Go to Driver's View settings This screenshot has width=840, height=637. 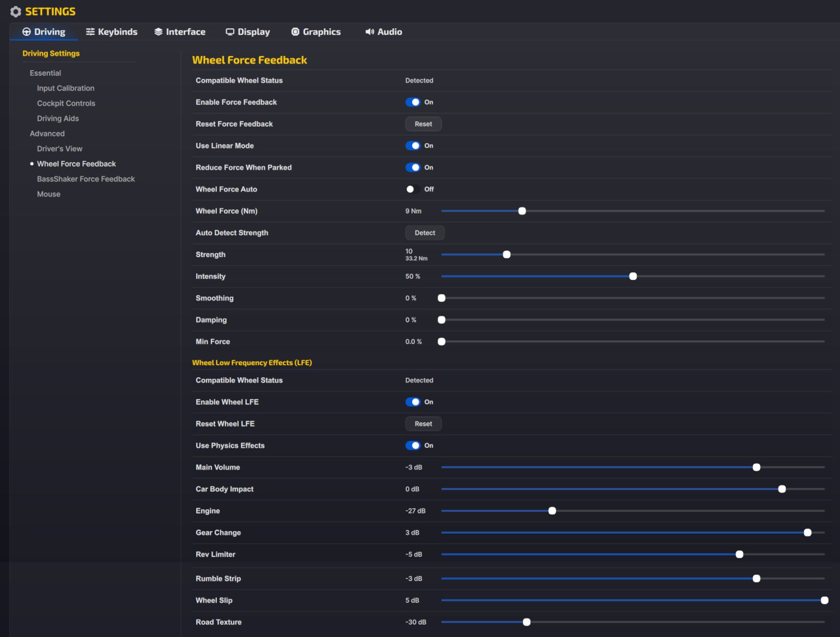(59, 148)
